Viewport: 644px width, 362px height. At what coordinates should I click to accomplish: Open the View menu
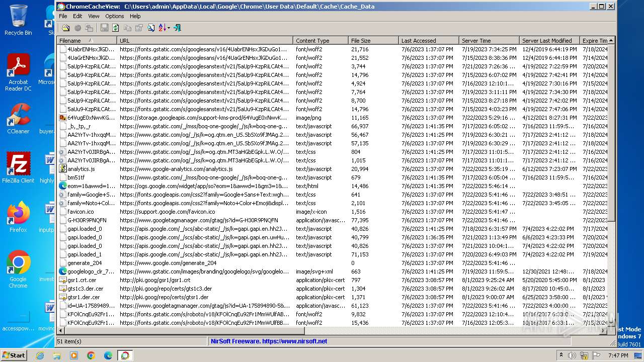click(94, 16)
